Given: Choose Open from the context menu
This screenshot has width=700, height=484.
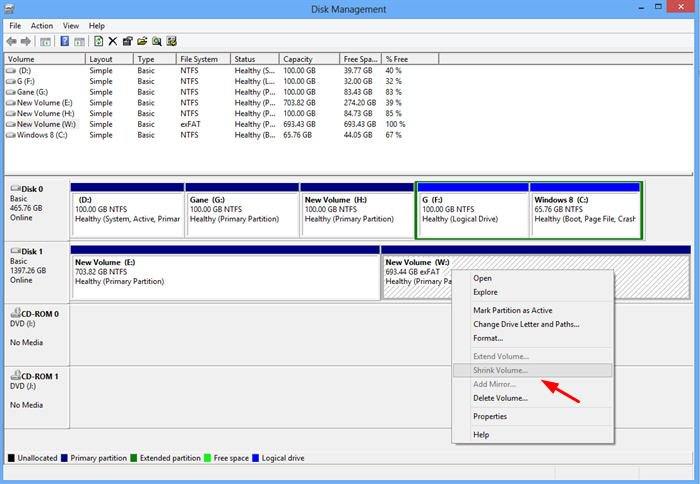Looking at the screenshot, I should pyautogui.click(x=533, y=278).
